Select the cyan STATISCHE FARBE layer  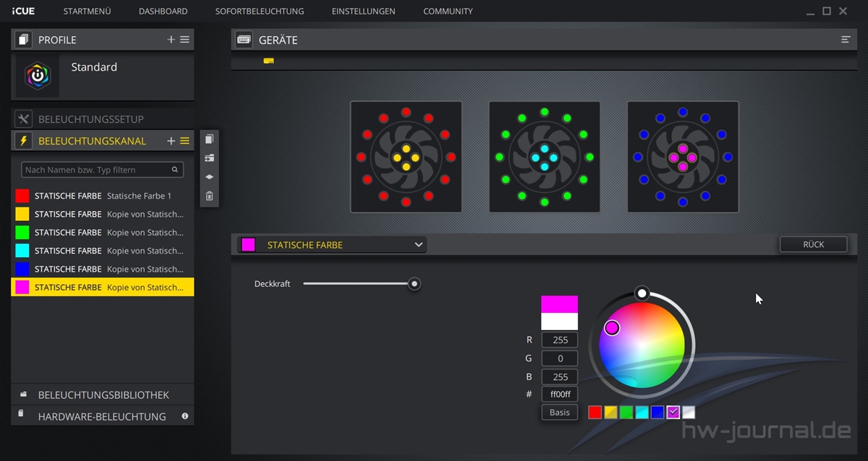tap(103, 251)
